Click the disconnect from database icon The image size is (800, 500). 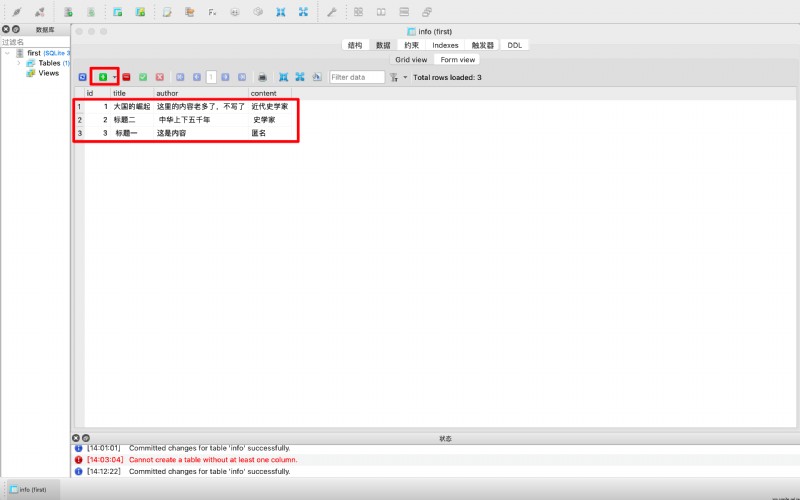[40, 12]
